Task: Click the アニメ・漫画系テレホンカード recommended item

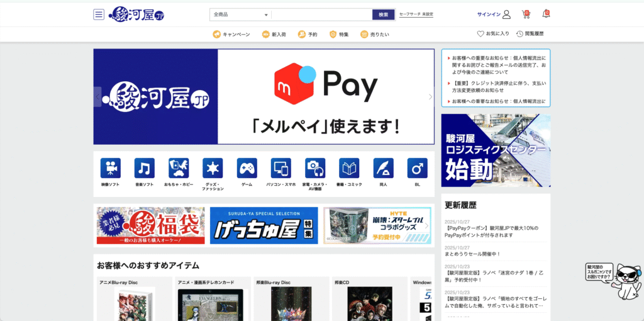Action: (213, 299)
